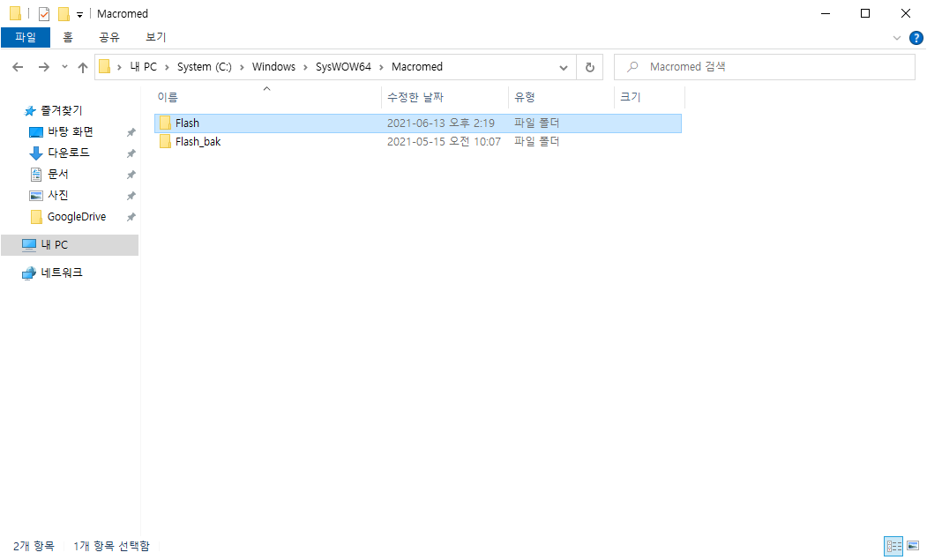The width and height of the screenshot is (927, 560).
Task: Click the System (C:) breadcrumb
Action: (x=205, y=67)
